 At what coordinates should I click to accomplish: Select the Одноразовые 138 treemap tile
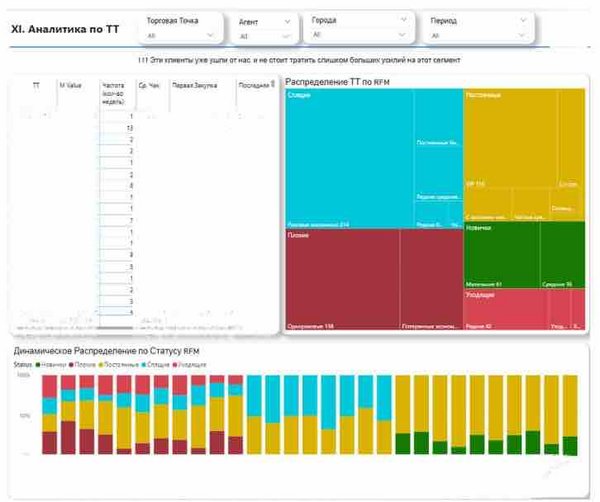point(342,279)
